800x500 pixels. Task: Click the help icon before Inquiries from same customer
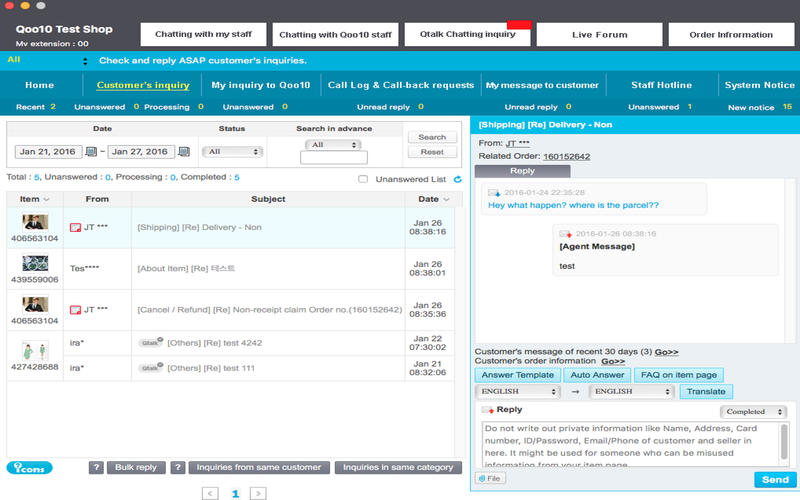tap(178, 467)
